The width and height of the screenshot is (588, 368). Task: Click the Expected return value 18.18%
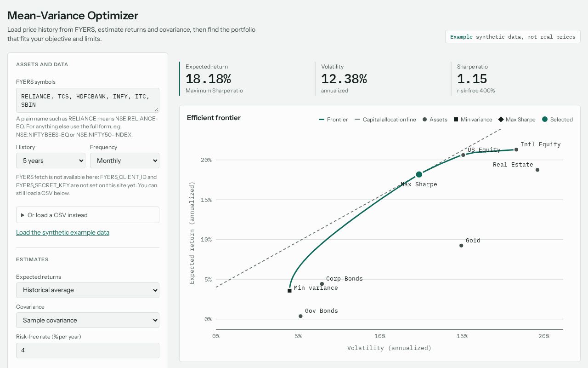pos(208,79)
